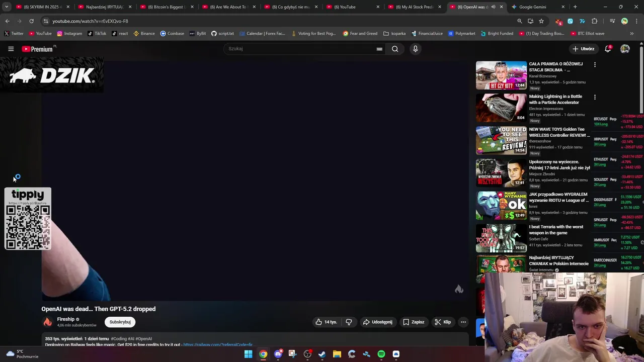Open options for the CAŁA PRAWDA video suggestion
The height and width of the screenshot is (362, 644).
(595, 64)
